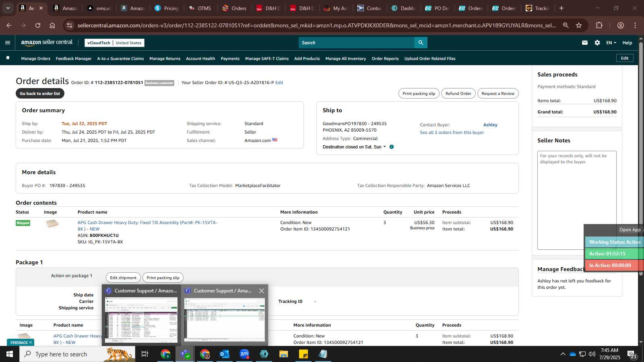644x362 pixels.
Task: Expand the EN language dropdown
Action: tap(611, 43)
